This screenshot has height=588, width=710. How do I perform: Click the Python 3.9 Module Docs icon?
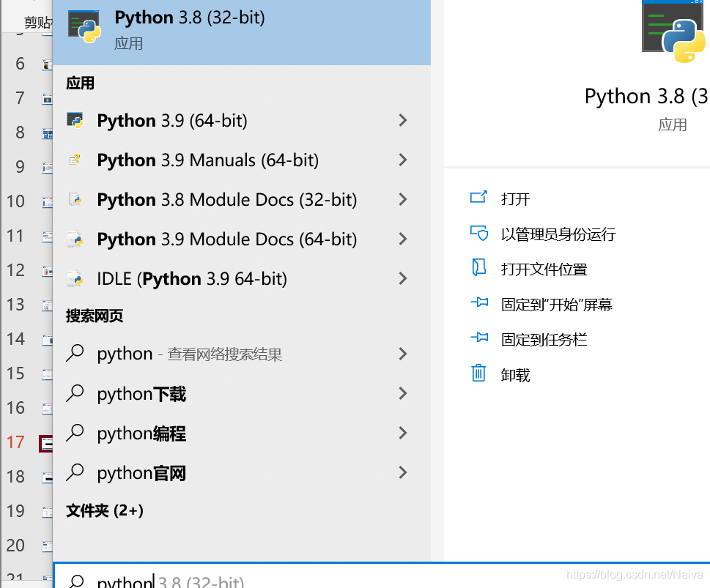(x=75, y=239)
